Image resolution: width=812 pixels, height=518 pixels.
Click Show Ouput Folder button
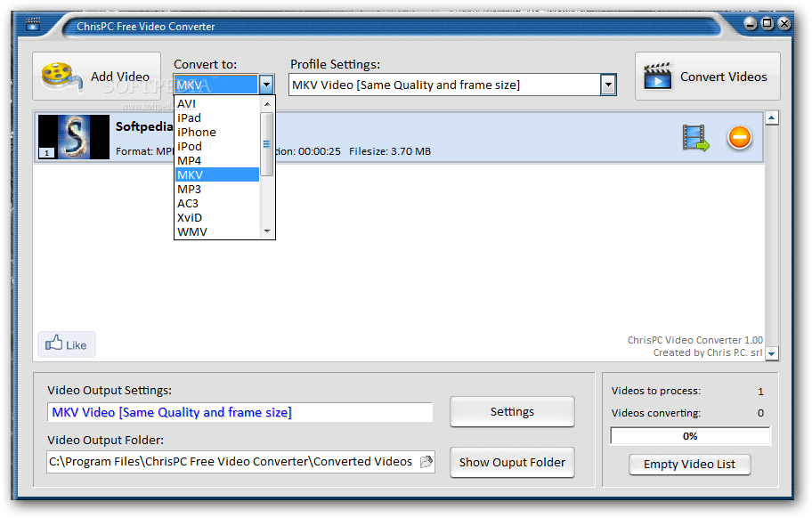click(x=512, y=462)
